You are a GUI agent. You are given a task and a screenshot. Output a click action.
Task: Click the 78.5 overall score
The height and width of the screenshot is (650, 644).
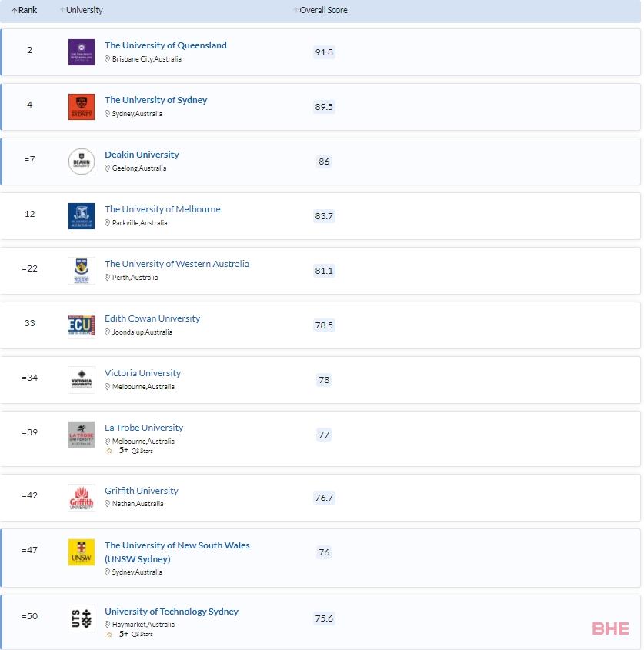coord(324,325)
